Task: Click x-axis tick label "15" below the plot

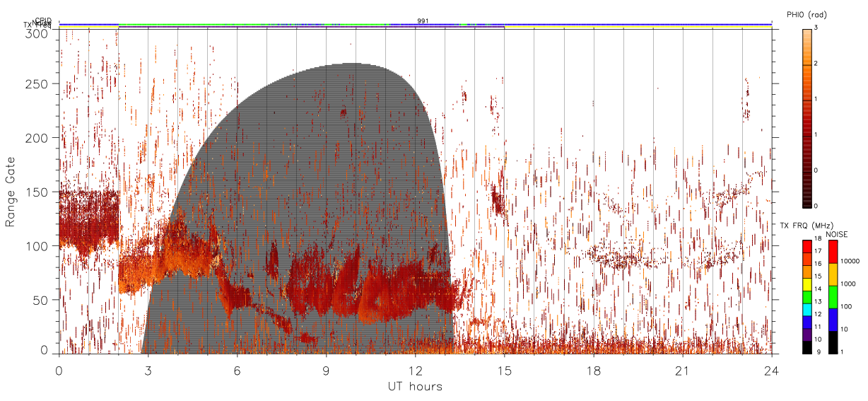Action: (504, 371)
